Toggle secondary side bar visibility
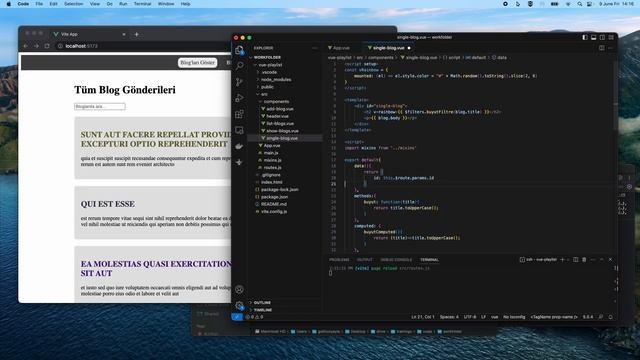The width and height of the screenshot is (640, 360). coord(602,37)
